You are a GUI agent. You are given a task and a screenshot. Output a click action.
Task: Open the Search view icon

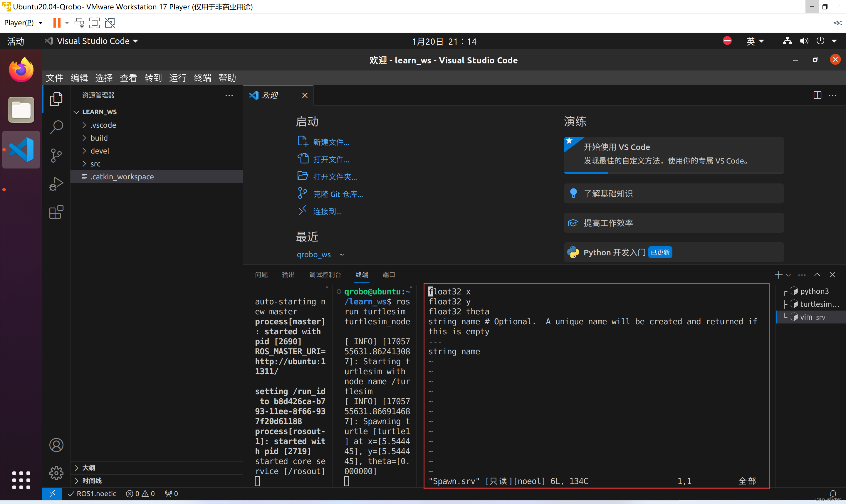[56, 127]
